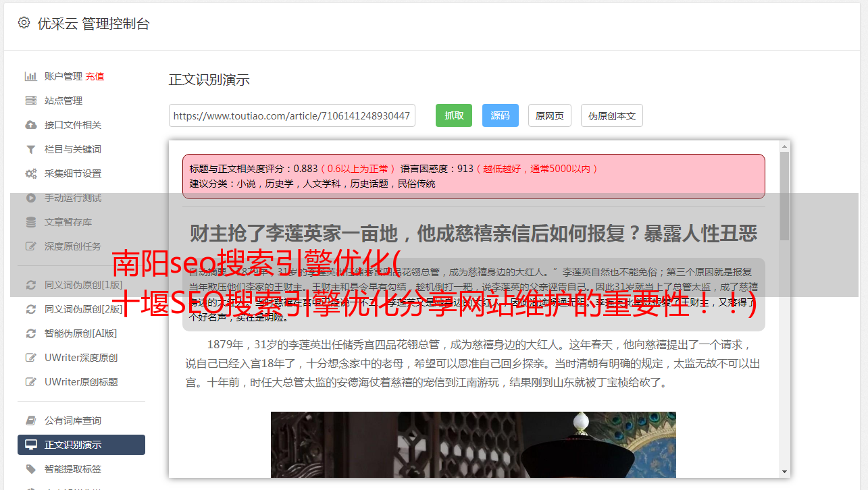This screenshot has height=490, width=868.
Task: Click the edit icon for UWriter深度原创
Action: click(x=31, y=358)
